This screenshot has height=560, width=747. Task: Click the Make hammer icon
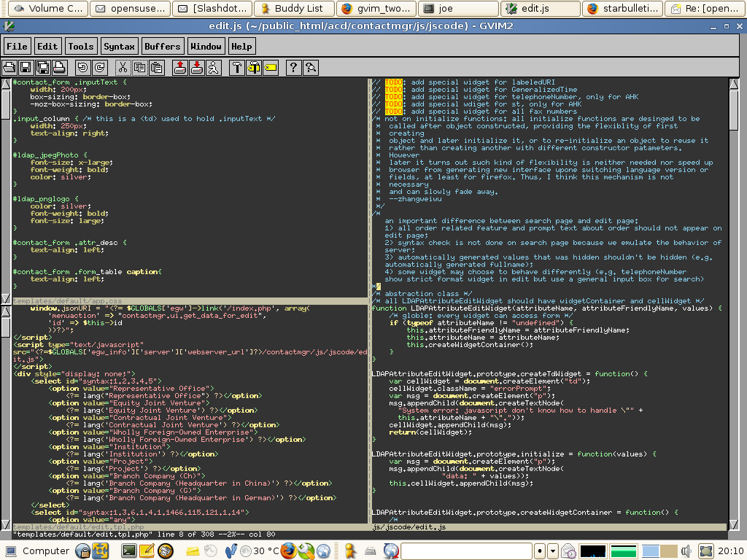237,68
